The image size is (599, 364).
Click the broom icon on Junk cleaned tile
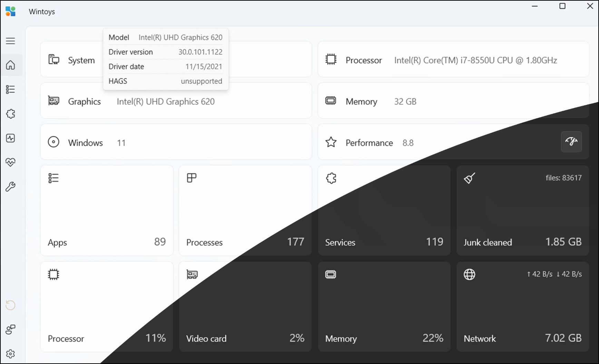click(469, 178)
